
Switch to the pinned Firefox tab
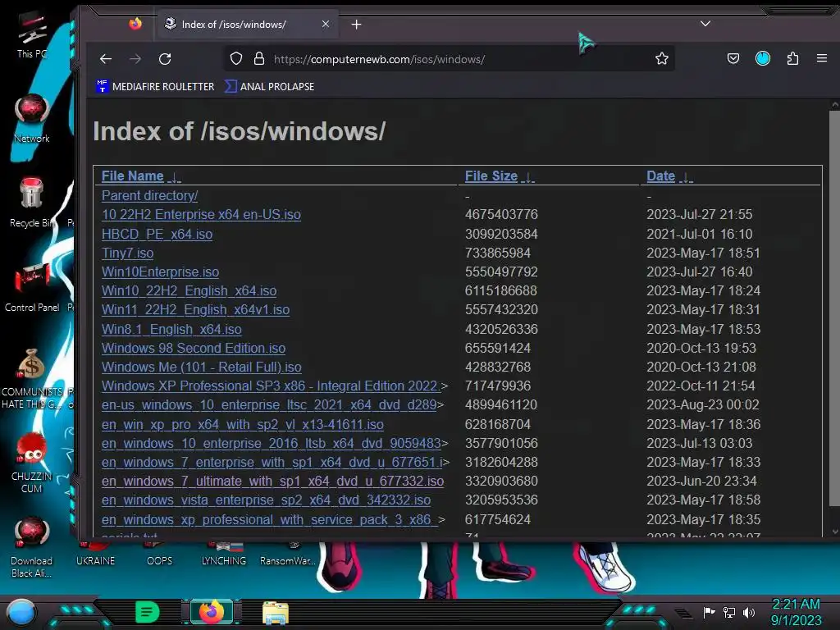click(x=135, y=24)
